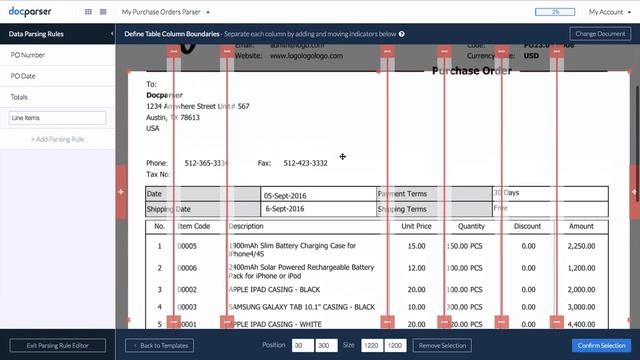
Task: Collapse the Data Parsing Rules panel
Action: pyautogui.click(x=112, y=34)
